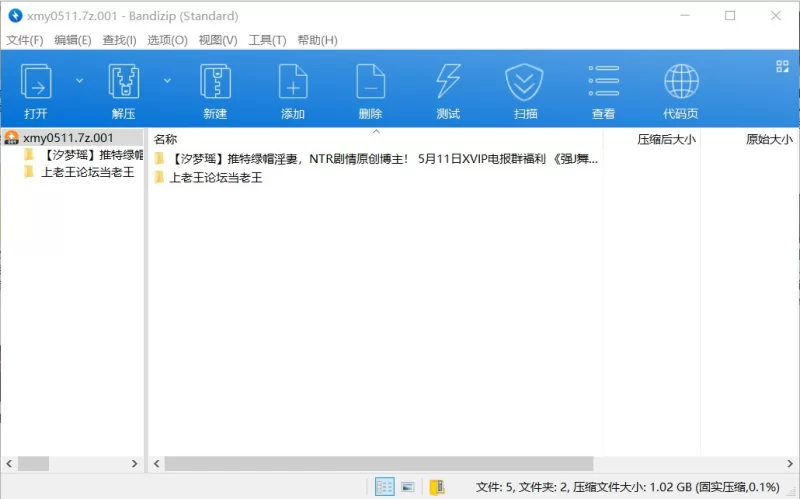Expand the dropdown arrow beside 打开

coord(80,81)
